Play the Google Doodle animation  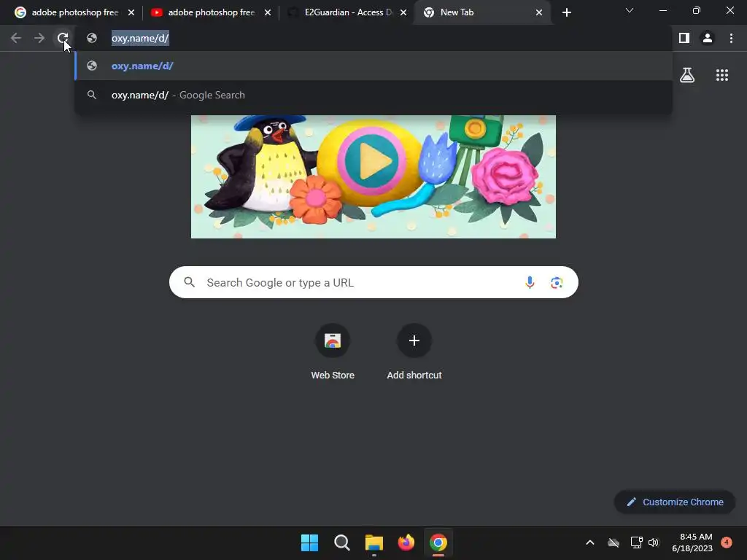(x=371, y=161)
